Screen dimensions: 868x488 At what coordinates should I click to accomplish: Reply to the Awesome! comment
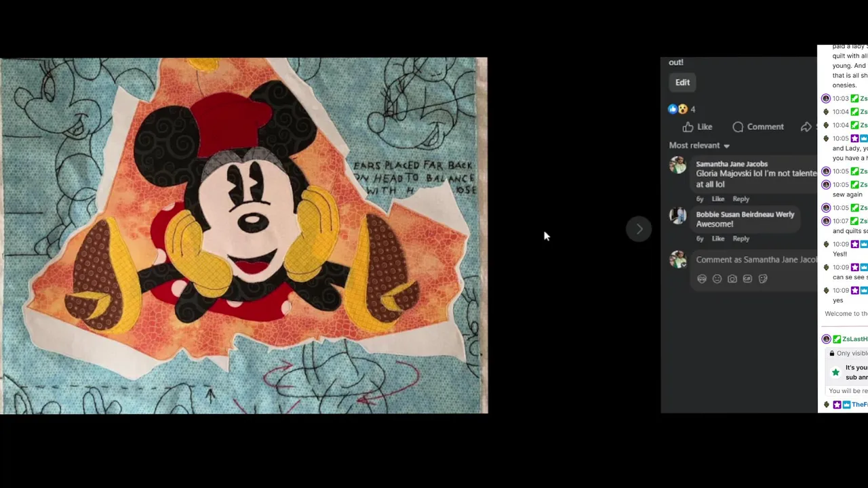[741, 239]
